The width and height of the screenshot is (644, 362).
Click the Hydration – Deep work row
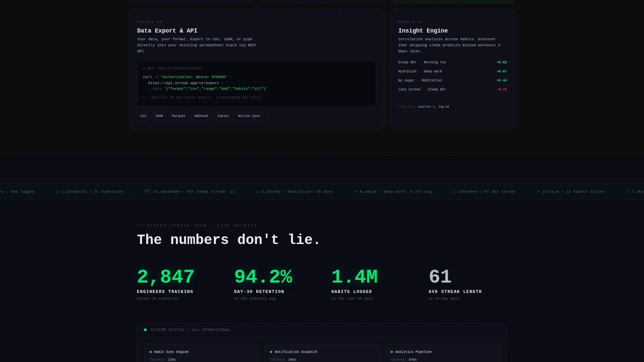click(452, 71)
